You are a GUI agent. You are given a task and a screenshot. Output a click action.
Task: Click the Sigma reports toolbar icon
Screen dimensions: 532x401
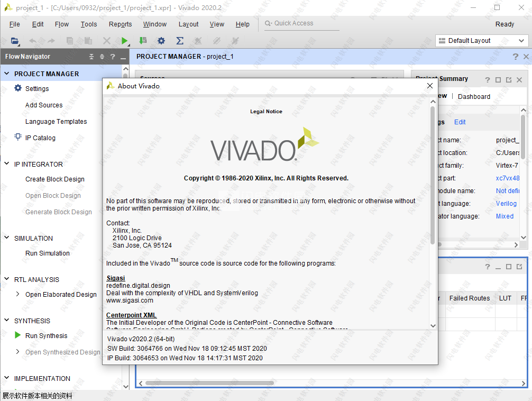pyautogui.click(x=180, y=41)
